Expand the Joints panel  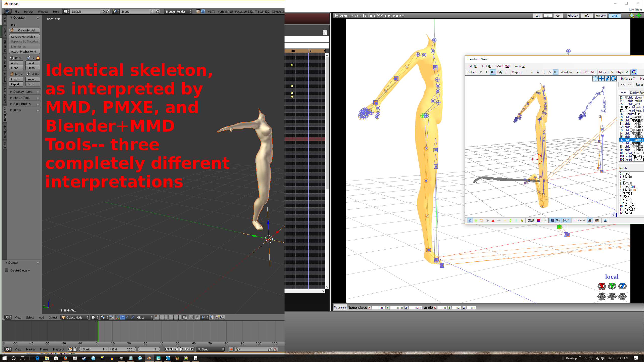pyautogui.click(x=17, y=110)
